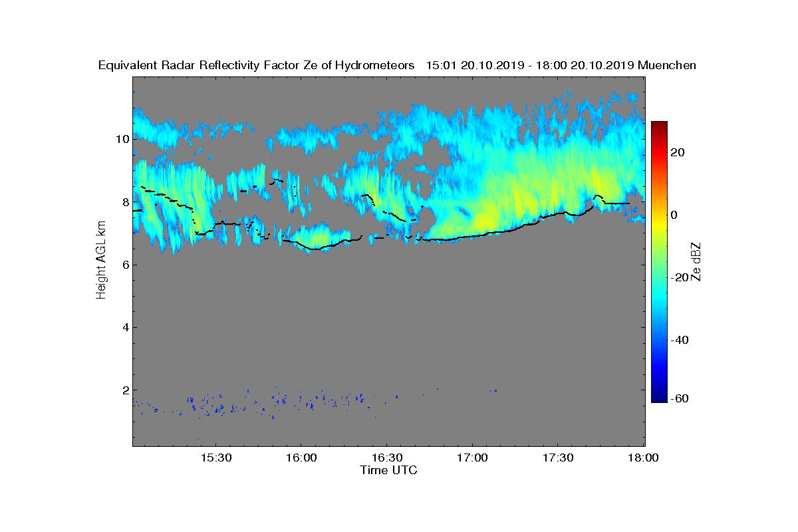This screenshot has width=798, height=532.
Task: Click the '17:30' time tick label
Action: (x=558, y=458)
